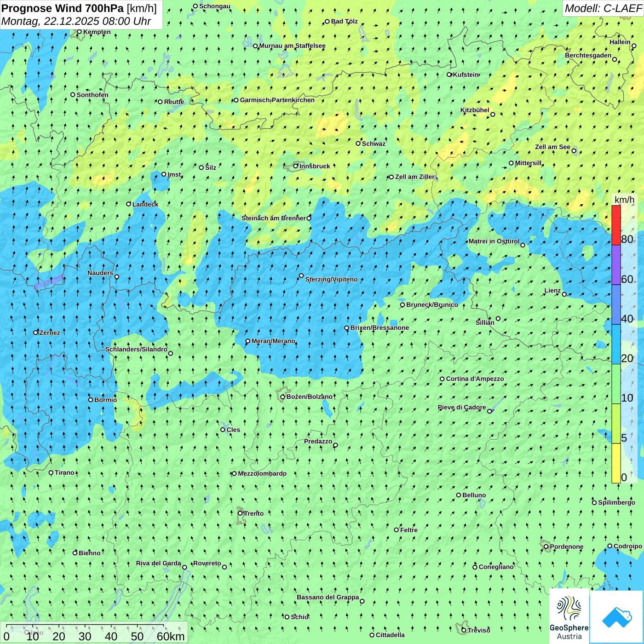Screen dimensions: 644x644
Task: Click the Landeck location marker
Action: [129, 204]
